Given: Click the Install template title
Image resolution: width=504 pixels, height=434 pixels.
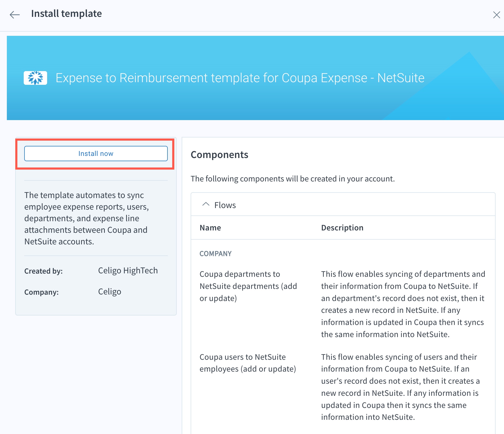Looking at the screenshot, I should coord(66,14).
